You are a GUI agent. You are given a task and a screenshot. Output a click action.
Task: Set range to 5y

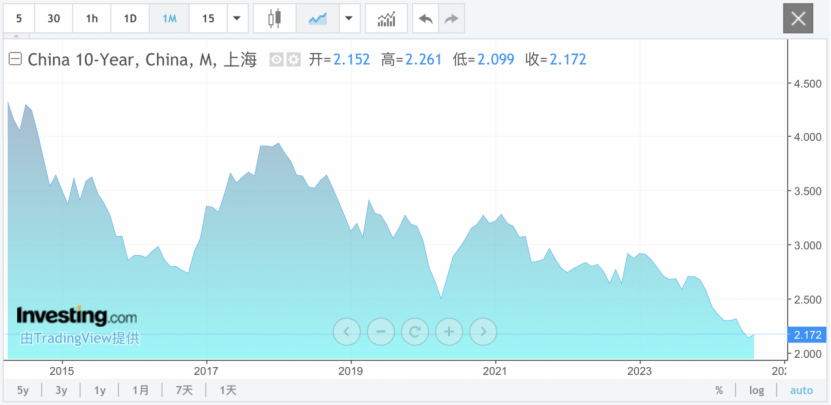tap(23, 391)
